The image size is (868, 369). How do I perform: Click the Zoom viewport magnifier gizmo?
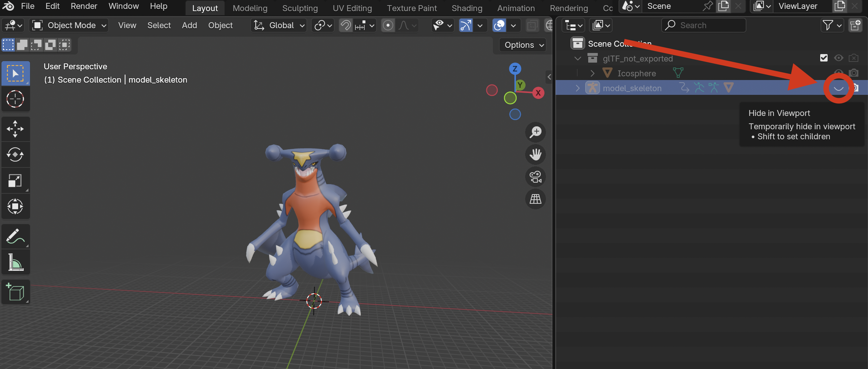(536, 132)
